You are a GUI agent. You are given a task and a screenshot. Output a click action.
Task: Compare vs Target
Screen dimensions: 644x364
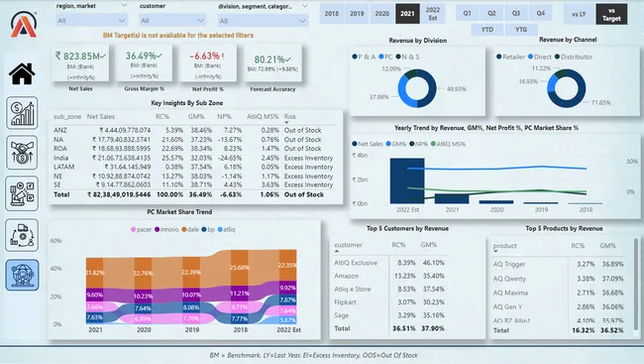[x=611, y=14]
